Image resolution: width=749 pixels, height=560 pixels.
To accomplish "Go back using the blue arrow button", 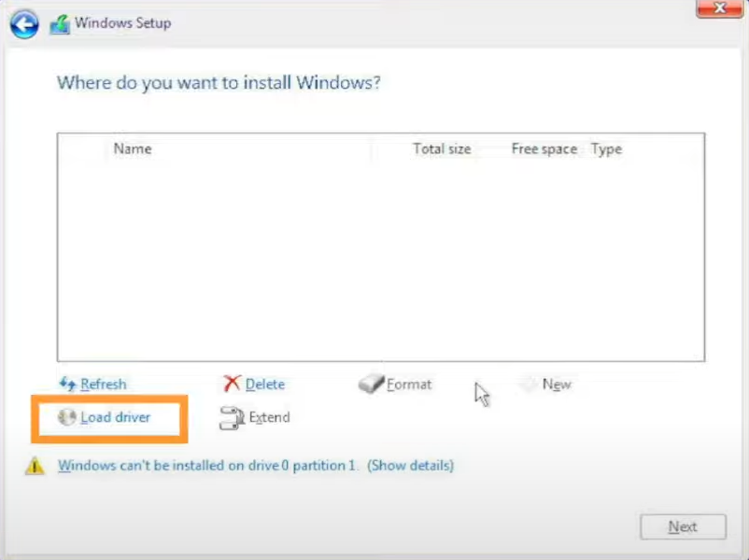I will pos(24,24).
